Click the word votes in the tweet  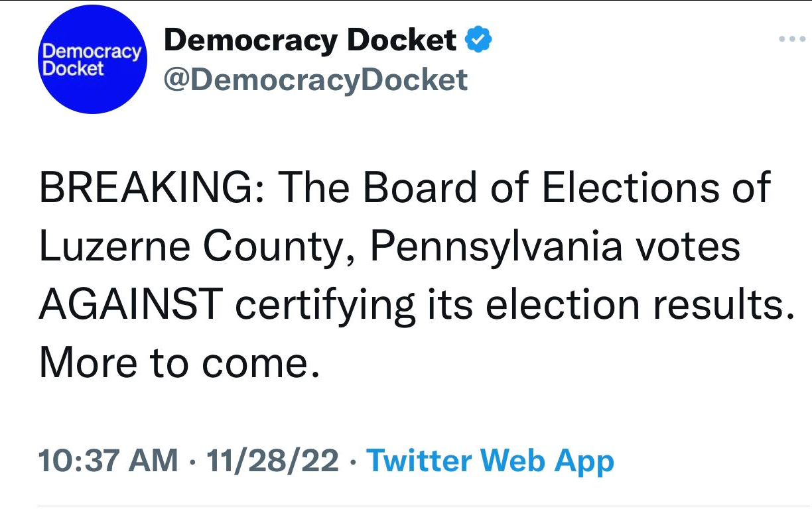(x=687, y=249)
